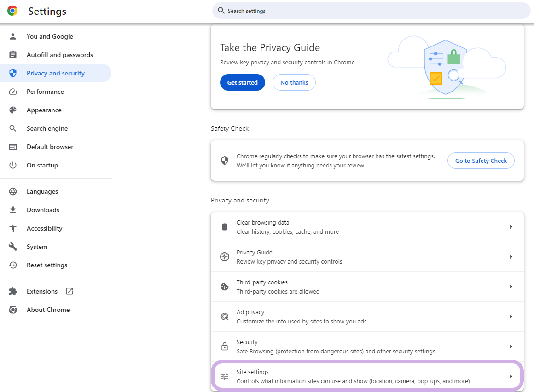Image resolution: width=534 pixels, height=392 pixels.
Task: Open the About Chrome page
Action: (56, 310)
